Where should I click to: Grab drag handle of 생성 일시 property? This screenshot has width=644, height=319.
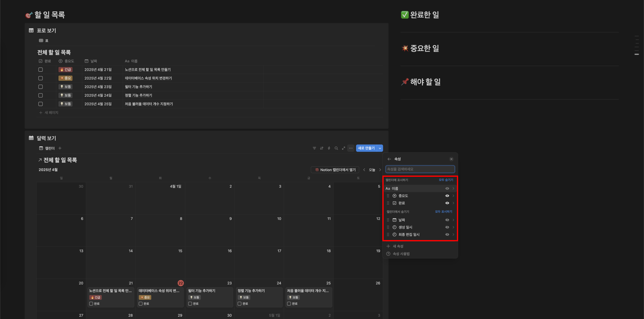point(388,227)
